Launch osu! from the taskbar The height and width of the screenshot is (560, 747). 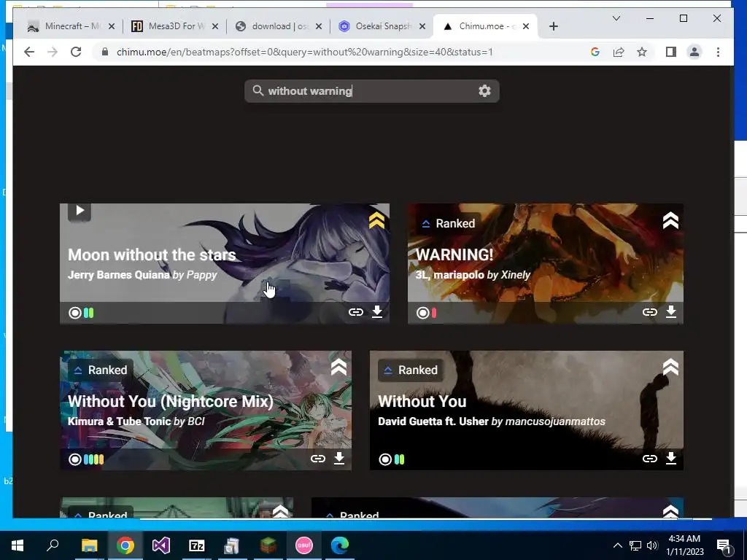[304, 545]
